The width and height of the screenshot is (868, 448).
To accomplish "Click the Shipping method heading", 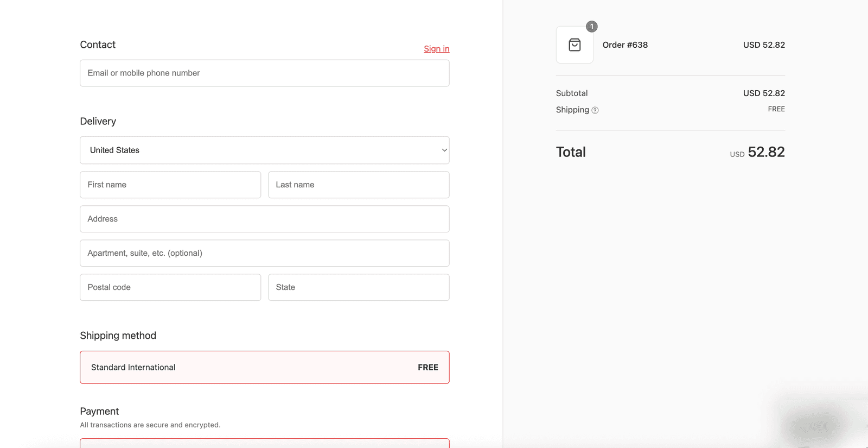I will tap(118, 336).
